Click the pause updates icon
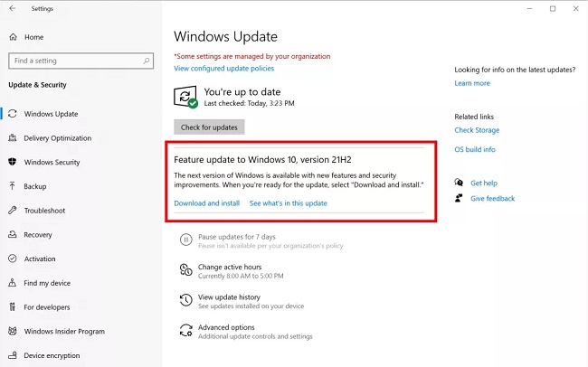The image size is (588, 367). pos(186,240)
